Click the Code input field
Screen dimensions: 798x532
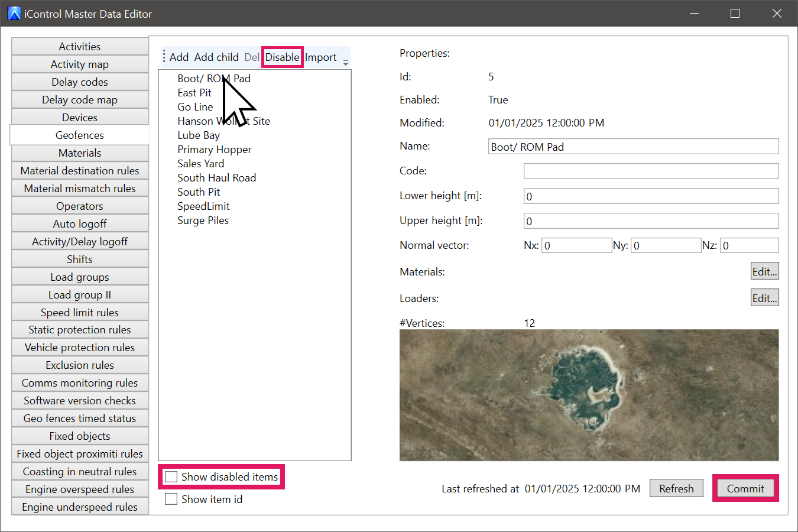[x=651, y=171]
